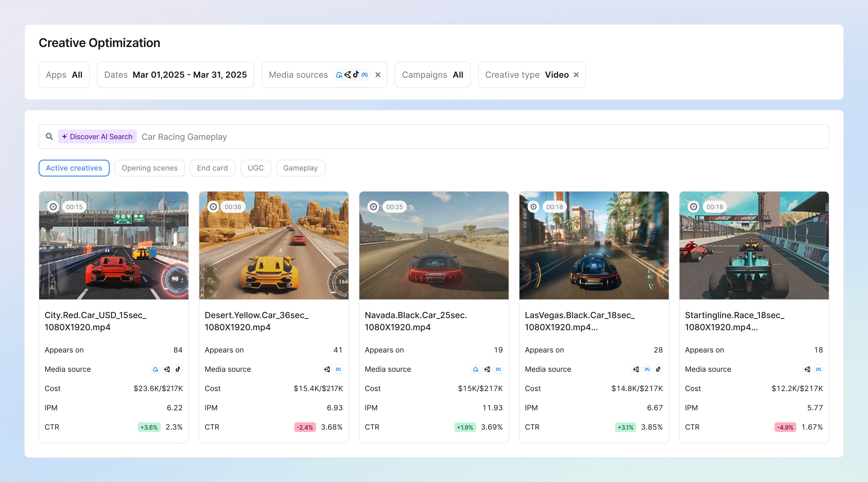Enable the UGC filter

[255, 168]
